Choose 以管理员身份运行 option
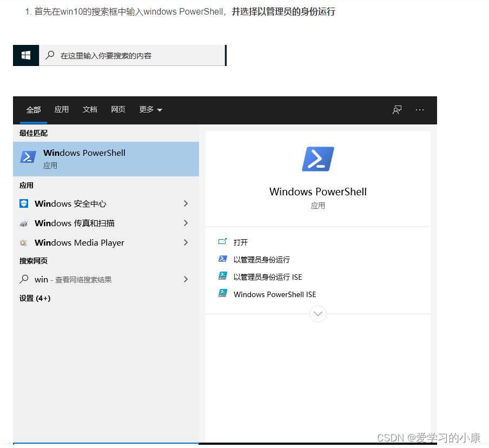The width and height of the screenshot is (489, 448). coord(262,260)
